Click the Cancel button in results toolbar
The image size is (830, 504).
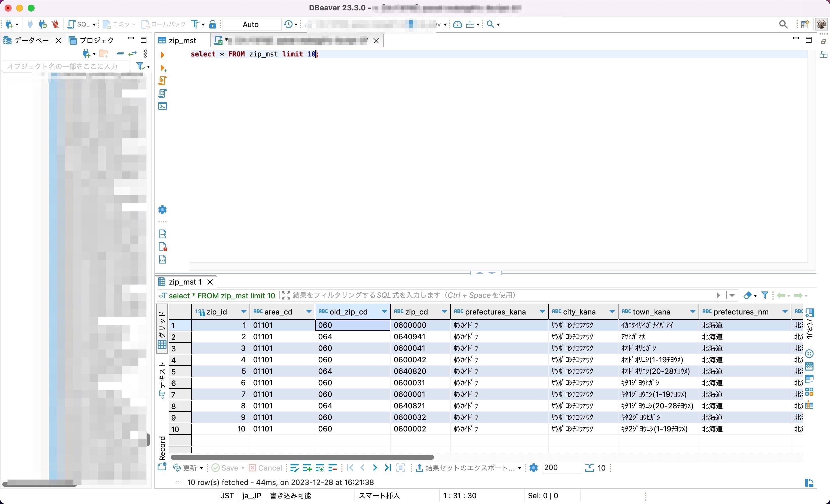coord(265,468)
